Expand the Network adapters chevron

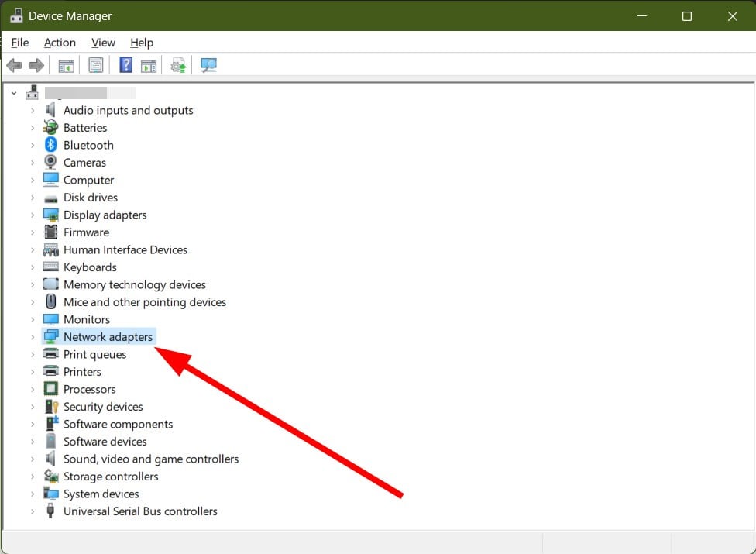pos(33,337)
